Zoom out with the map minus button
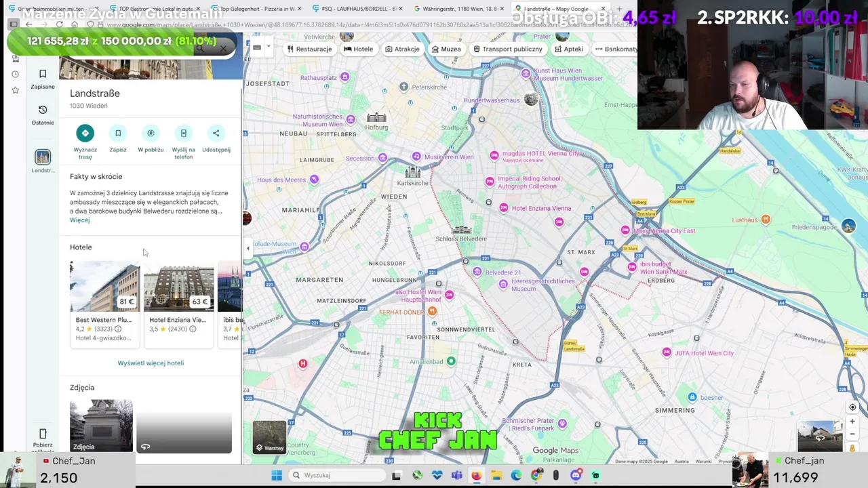 852,434
